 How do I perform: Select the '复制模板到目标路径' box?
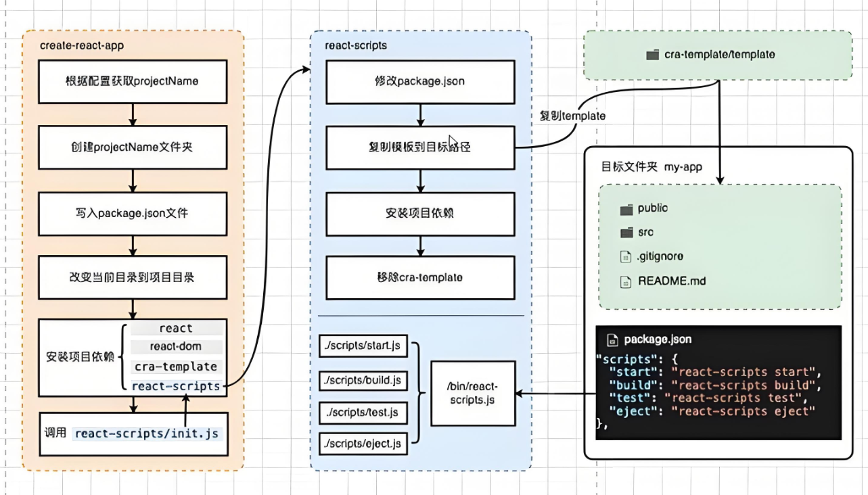point(420,147)
